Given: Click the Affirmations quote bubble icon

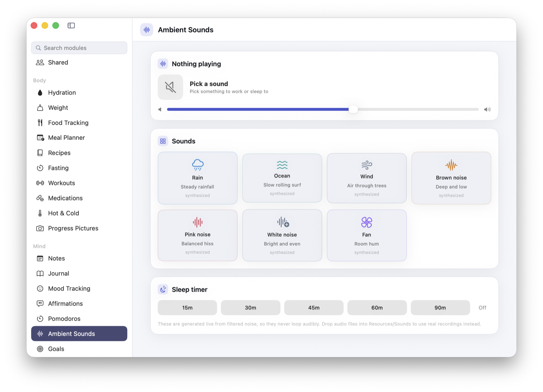Looking at the screenshot, I should 40,304.
